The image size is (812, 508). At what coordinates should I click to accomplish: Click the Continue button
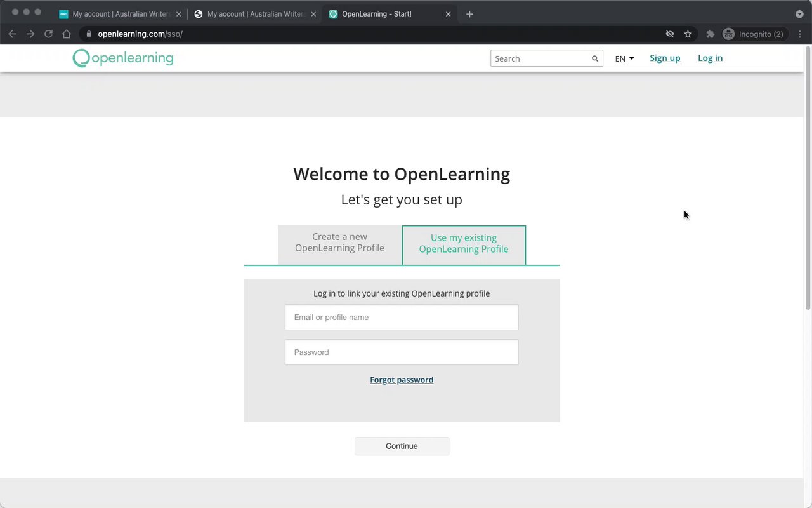click(402, 446)
